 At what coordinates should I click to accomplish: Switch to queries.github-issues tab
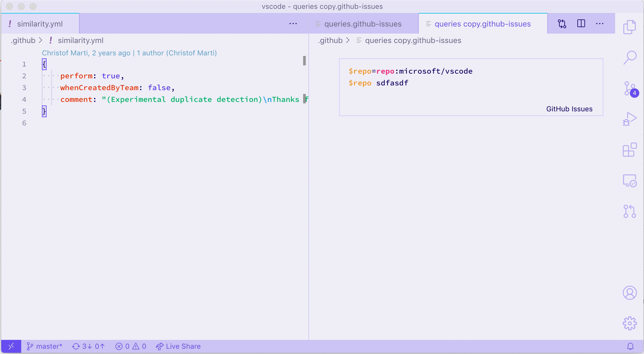[363, 24]
